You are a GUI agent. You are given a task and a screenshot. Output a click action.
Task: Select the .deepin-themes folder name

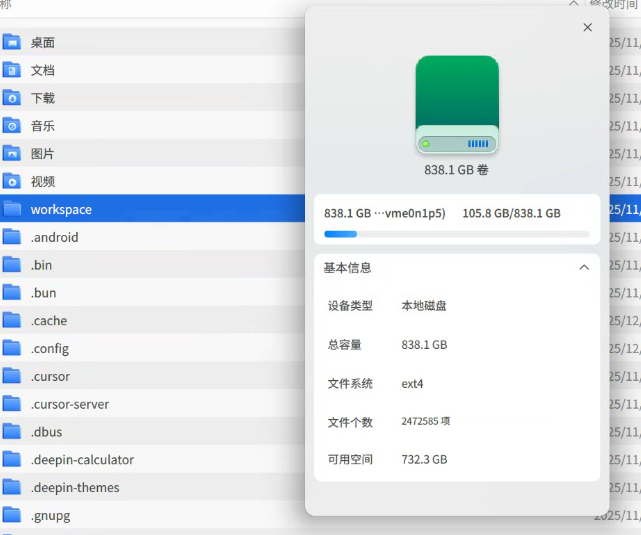[x=75, y=488]
